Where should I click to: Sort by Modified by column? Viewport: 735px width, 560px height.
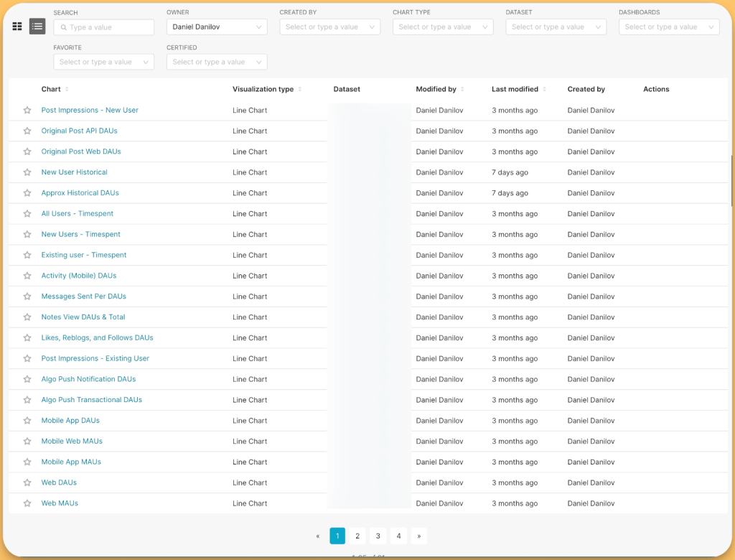point(462,90)
